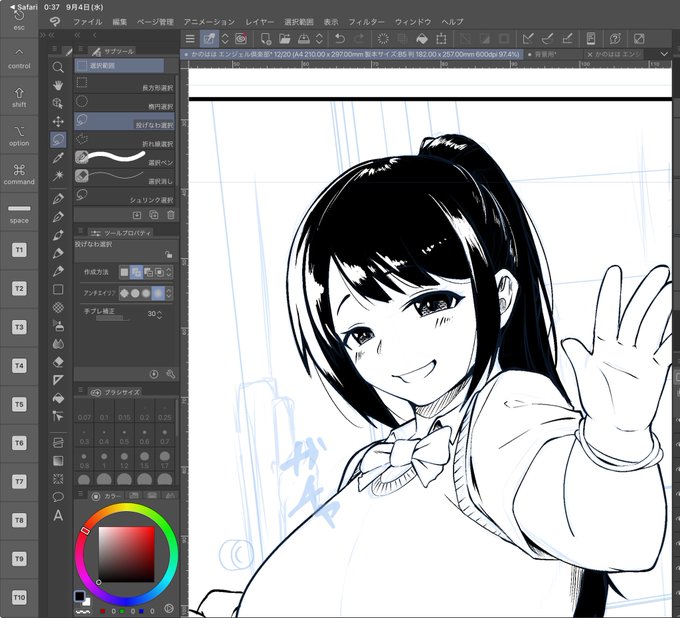Screen dimensions: 680x618
Task: Duplicate sub tool icon in Sub Tool panel
Action: (x=154, y=215)
